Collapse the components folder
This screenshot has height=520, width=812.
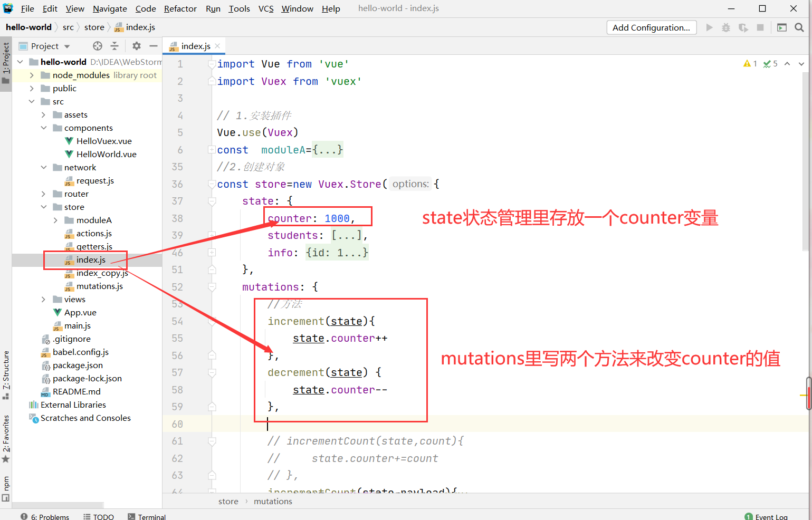[43, 128]
